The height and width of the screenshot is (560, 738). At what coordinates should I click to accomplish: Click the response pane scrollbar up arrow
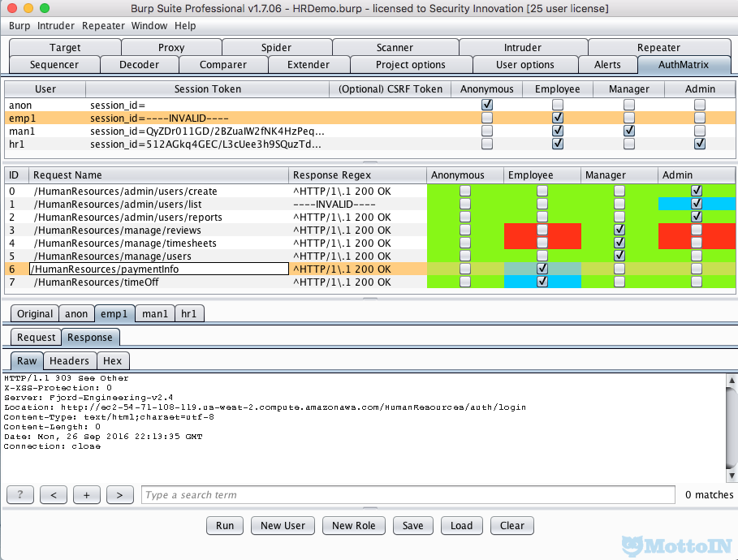coord(732,380)
